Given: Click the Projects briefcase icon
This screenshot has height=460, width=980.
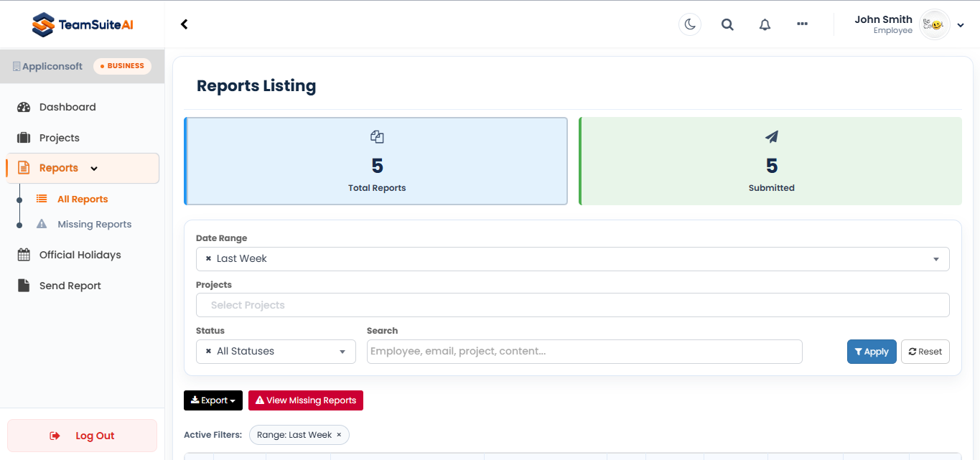Looking at the screenshot, I should [24, 138].
